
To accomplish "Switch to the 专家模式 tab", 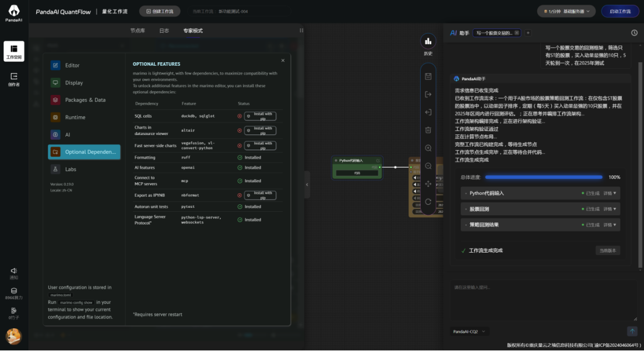I will point(193,30).
